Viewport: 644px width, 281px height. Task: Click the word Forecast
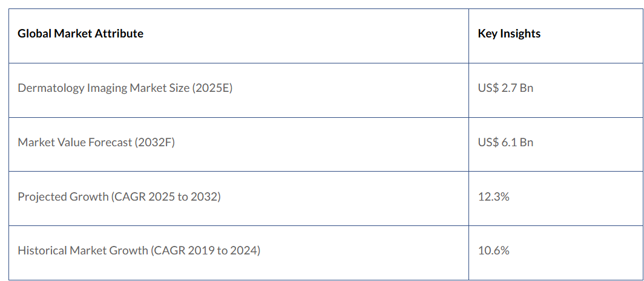(x=109, y=143)
